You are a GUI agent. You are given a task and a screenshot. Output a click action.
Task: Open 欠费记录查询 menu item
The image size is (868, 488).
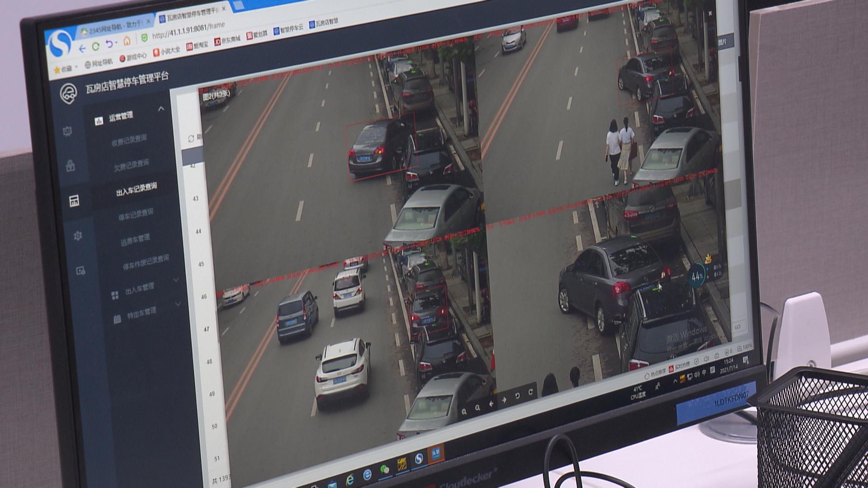(132, 165)
